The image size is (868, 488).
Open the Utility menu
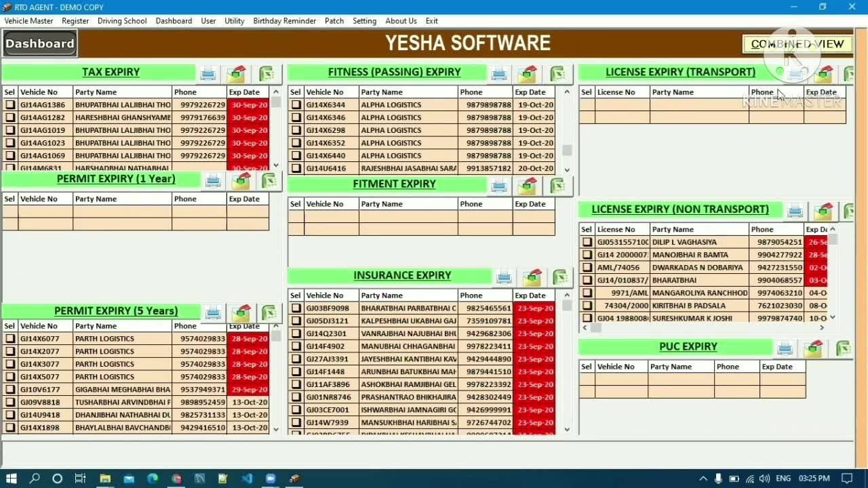[x=234, y=21]
